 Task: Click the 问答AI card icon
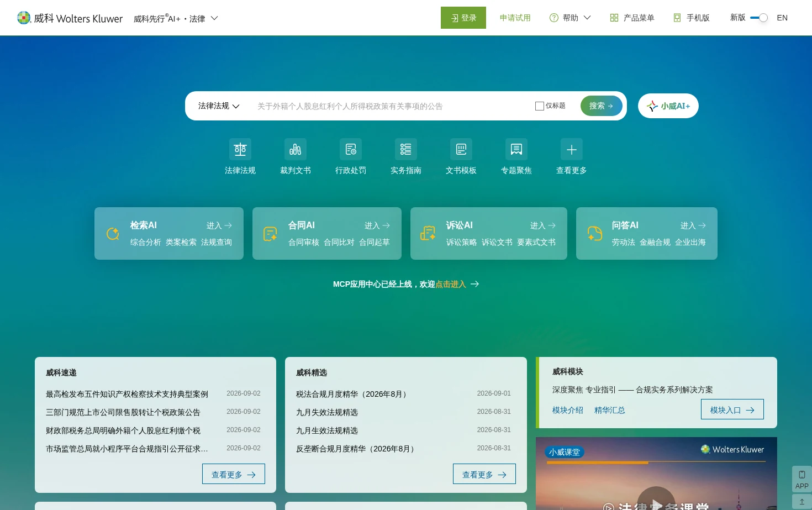pyautogui.click(x=595, y=234)
